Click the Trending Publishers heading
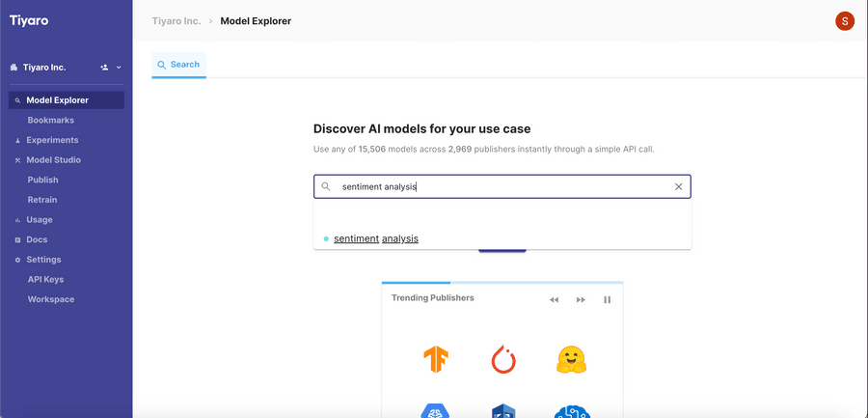Screen dimensions: 868x418 tap(433, 297)
